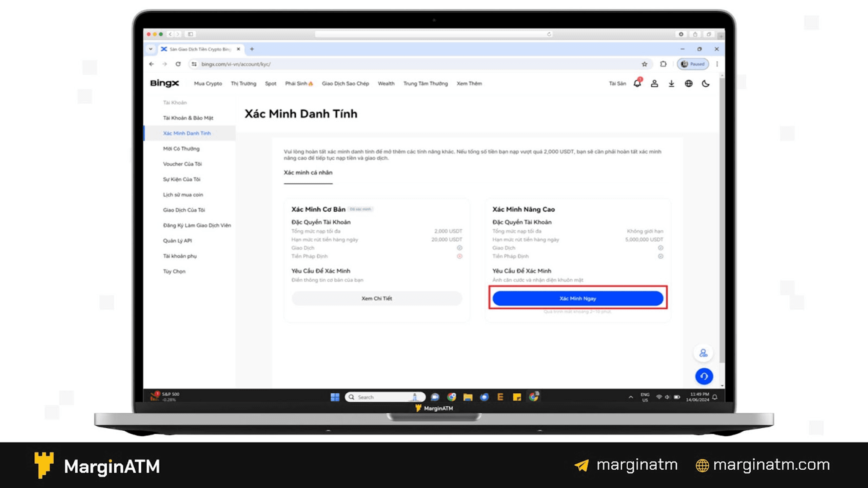Select Tùy Chọn sidebar item

[174, 271]
